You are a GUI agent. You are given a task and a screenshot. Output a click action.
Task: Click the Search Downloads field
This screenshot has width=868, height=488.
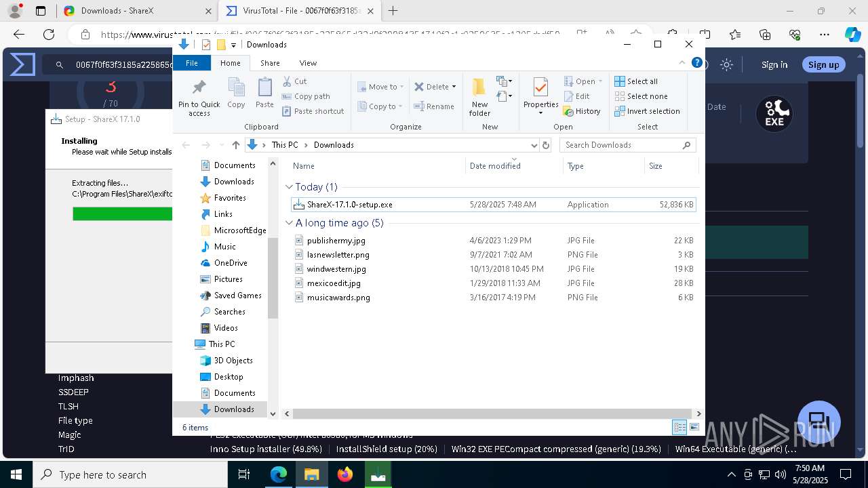627,145
